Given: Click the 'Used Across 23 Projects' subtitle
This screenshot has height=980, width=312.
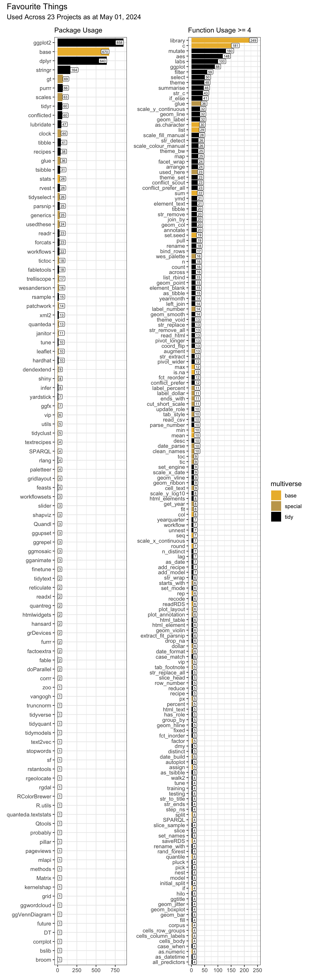Looking at the screenshot, I should (74, 17).
